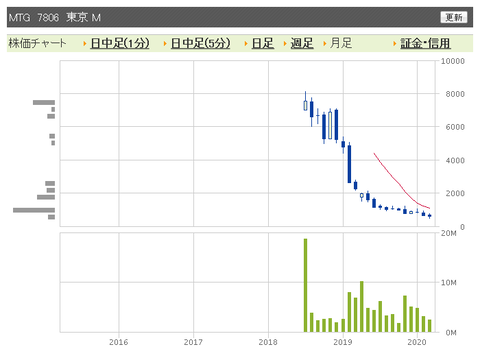Screen dimensions: 480x360
Task: Open the 日中足(5分) chart link
Action: pyautogui.click(x=200, y=43)
